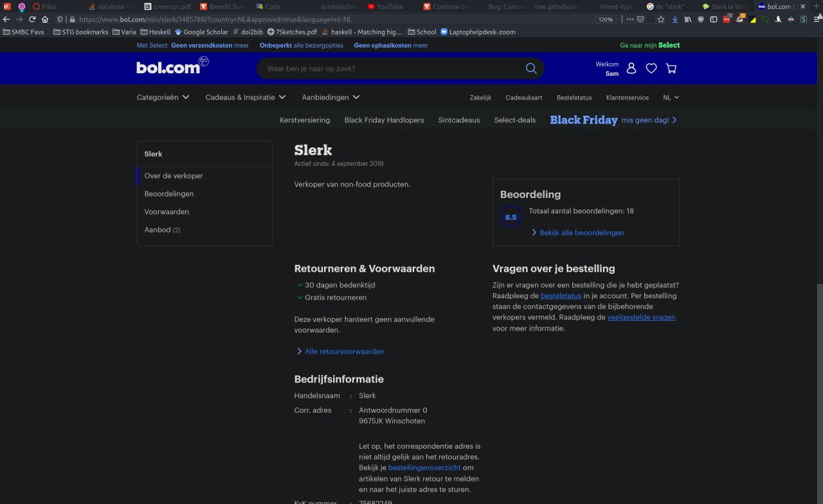Click the browser home icon
This screenshot has width=823, height=504.
[x=45, y=19]
